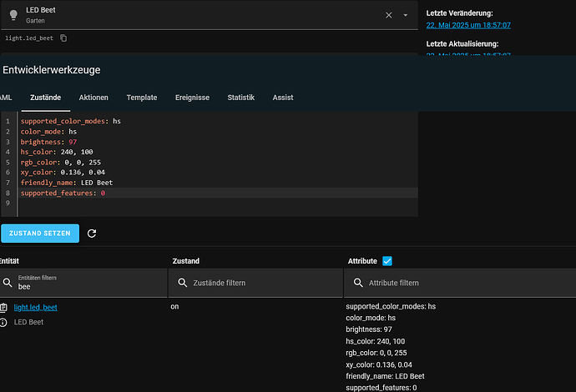Click the 'on' state value of light.led_beet
Image resolution: width=576 pixels, height=392 pixels.
pos(174,306)
